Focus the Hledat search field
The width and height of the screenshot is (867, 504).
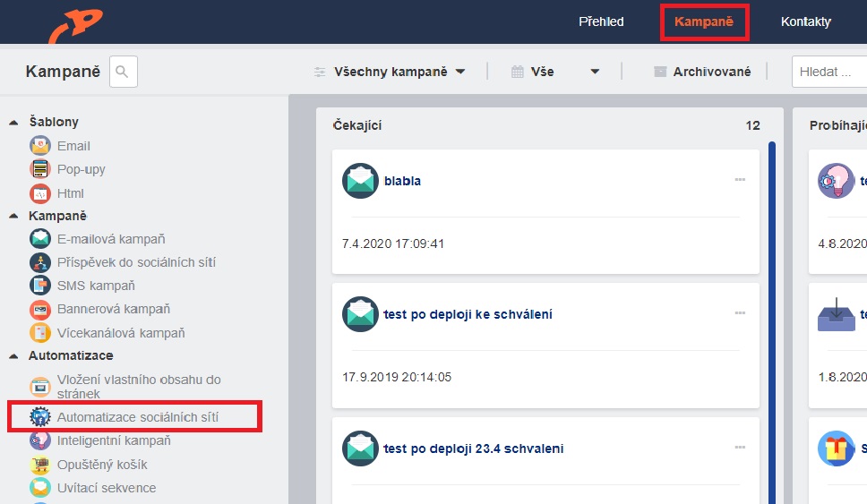829,72
